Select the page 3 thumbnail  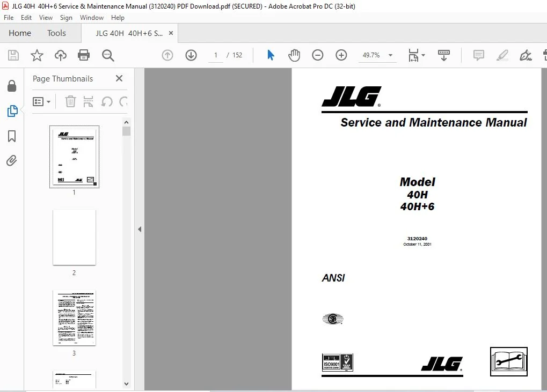[x=74, y=318]
